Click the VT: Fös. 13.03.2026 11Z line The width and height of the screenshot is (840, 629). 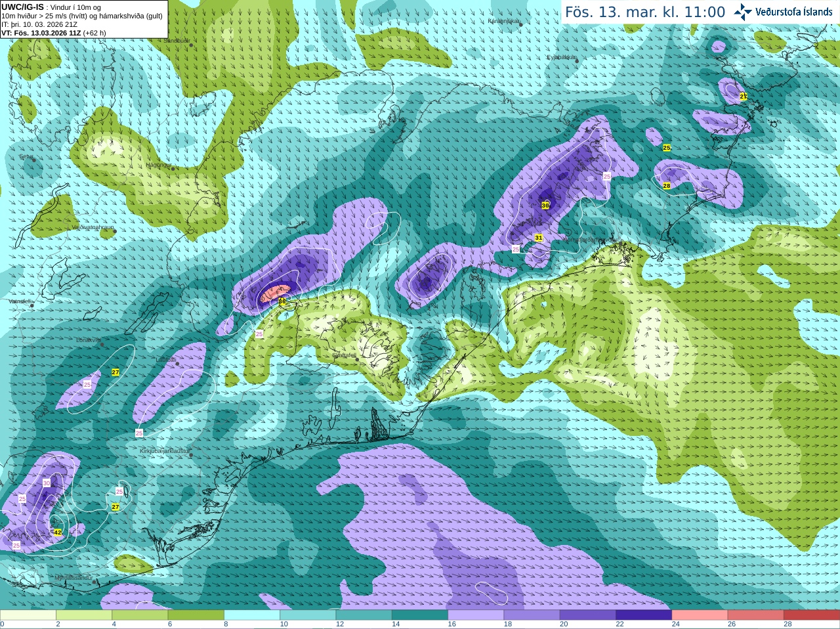click(53, 33)
